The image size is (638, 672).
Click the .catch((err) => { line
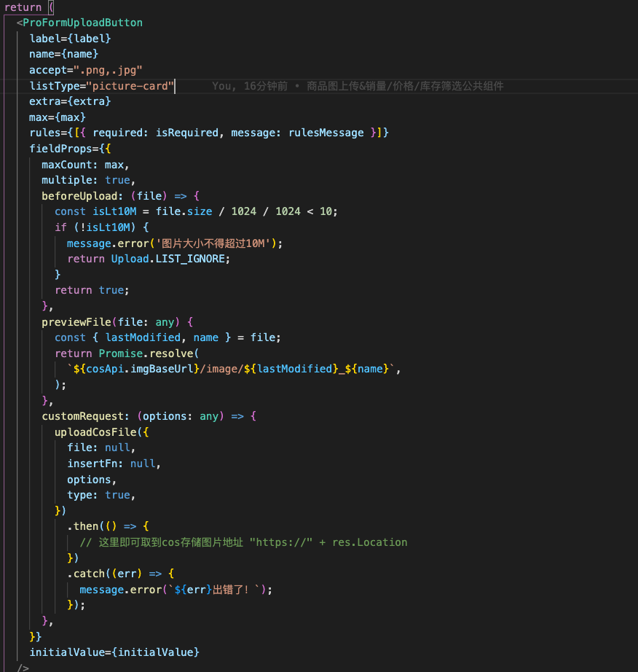[121, 574]
